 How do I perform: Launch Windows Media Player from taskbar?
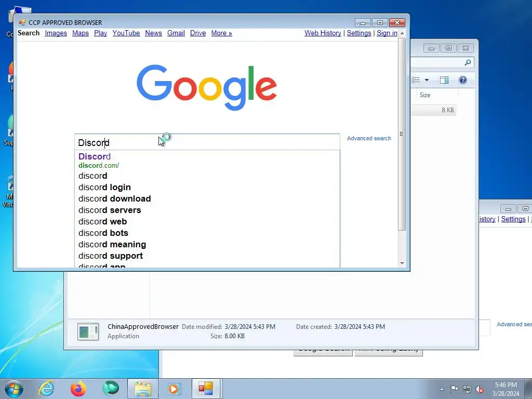174,389
